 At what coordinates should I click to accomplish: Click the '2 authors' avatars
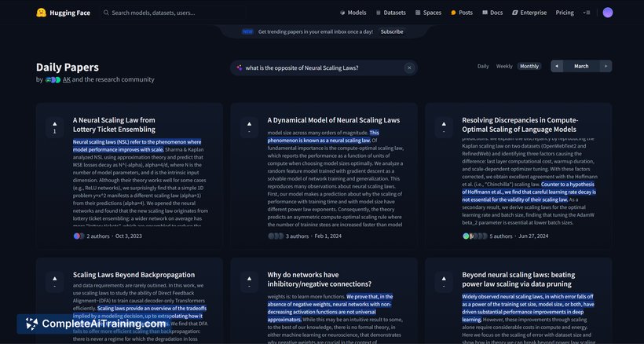79,236
